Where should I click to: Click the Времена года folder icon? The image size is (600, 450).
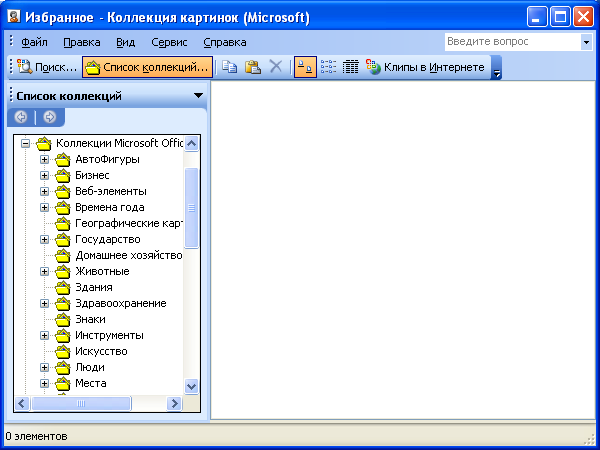(63, 208)
